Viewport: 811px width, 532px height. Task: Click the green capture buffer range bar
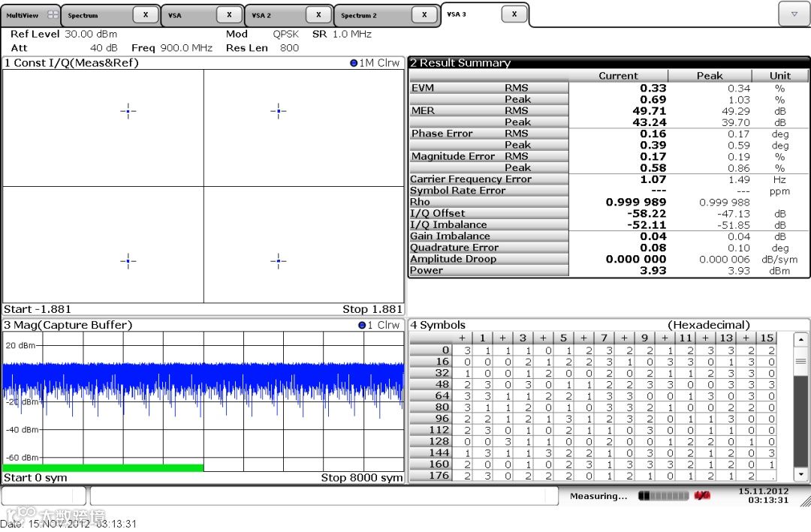click(104, 468)
